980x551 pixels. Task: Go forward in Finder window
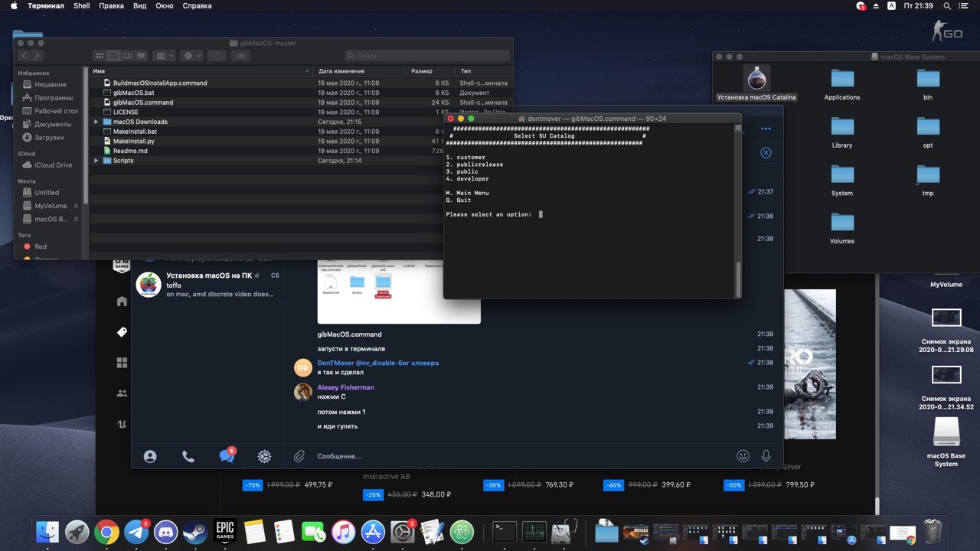point(38,56)
